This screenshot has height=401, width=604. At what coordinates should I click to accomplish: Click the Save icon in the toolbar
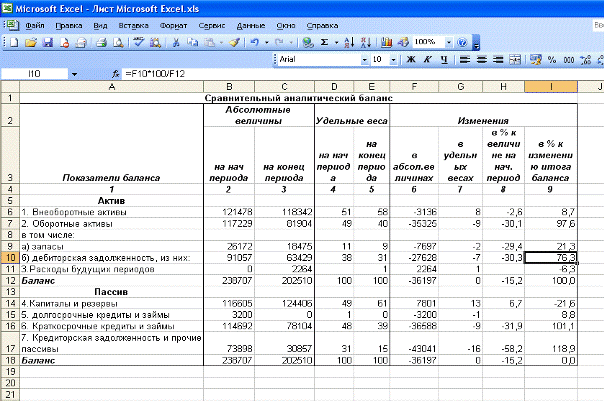pyautogui.click(x=49, y=43)
